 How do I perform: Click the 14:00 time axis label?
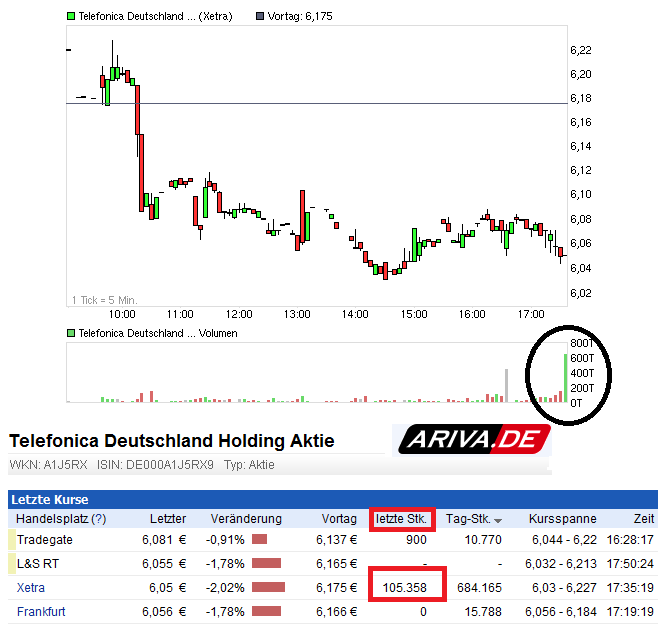[x=355, y=314]
